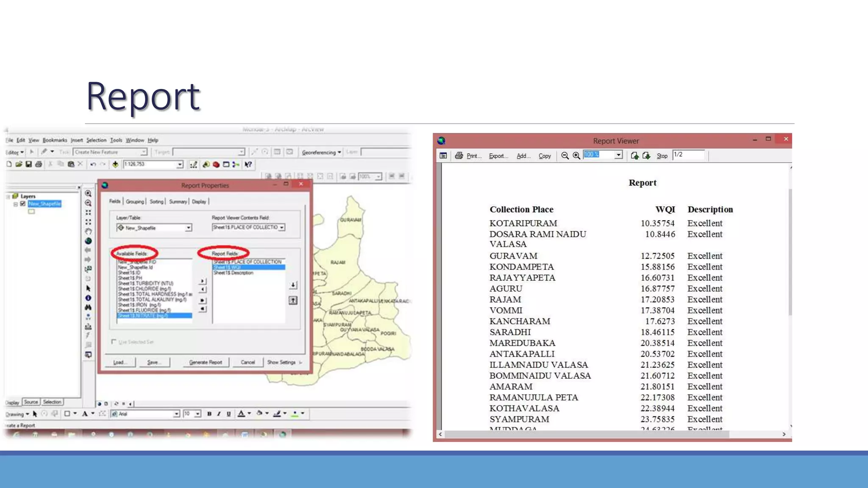Screen dimensions: 868x488
Task: Open the report zoom percentage dropdown
Action: click(618, 155)
